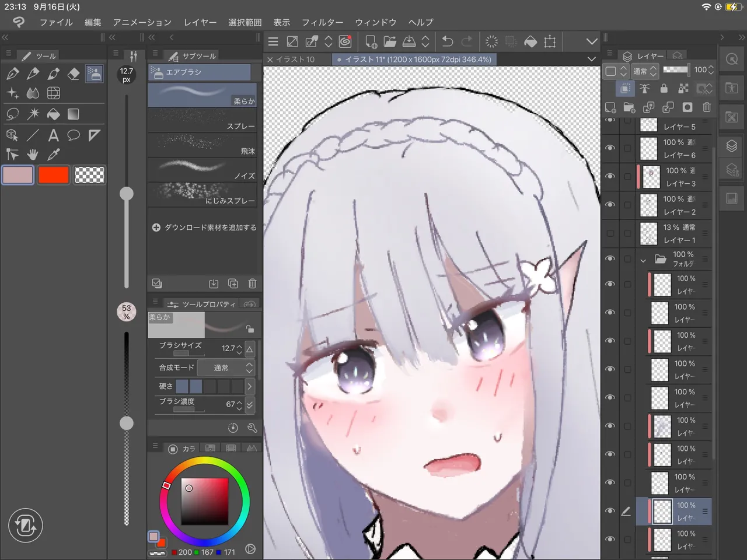Image resolution: width=747 pixels, height=560 pixels.
Task: Click the New raster layer icon
Action: (x=610, y=107)
